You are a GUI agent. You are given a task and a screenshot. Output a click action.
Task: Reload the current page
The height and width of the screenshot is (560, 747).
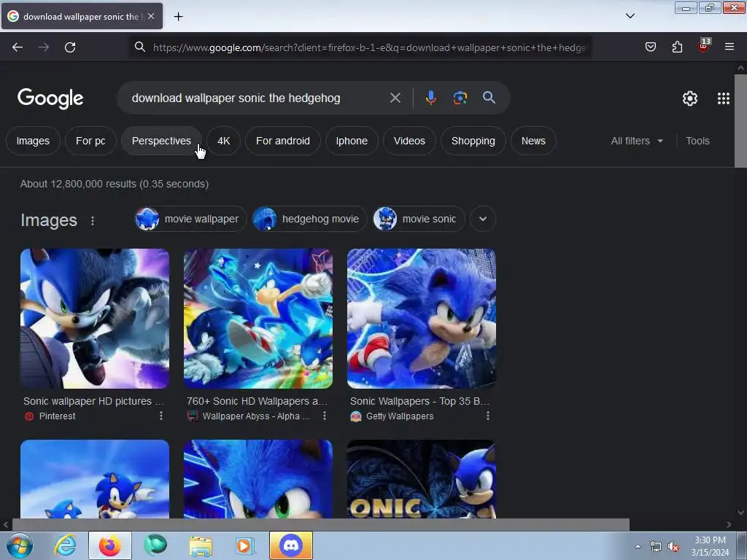point(70,47)
